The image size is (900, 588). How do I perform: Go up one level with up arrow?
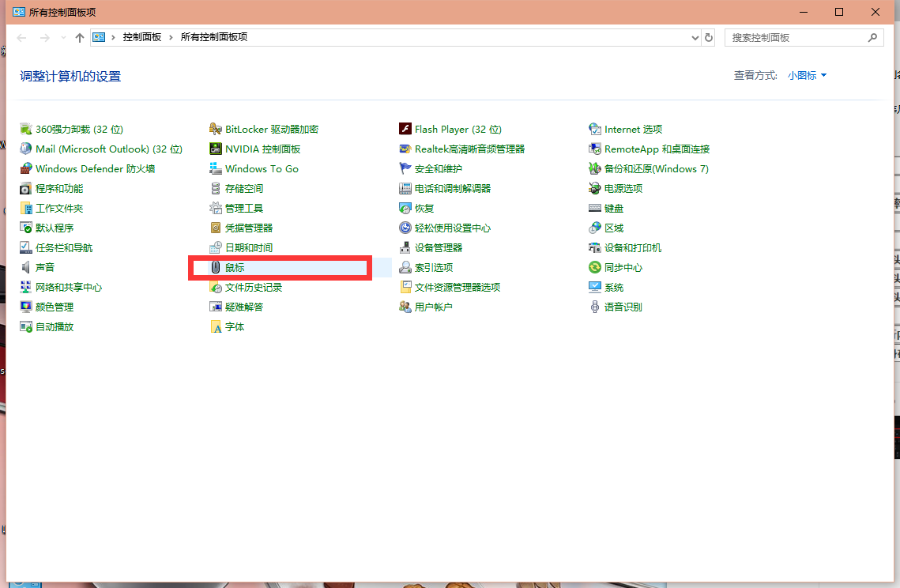[x=80, y=38]
